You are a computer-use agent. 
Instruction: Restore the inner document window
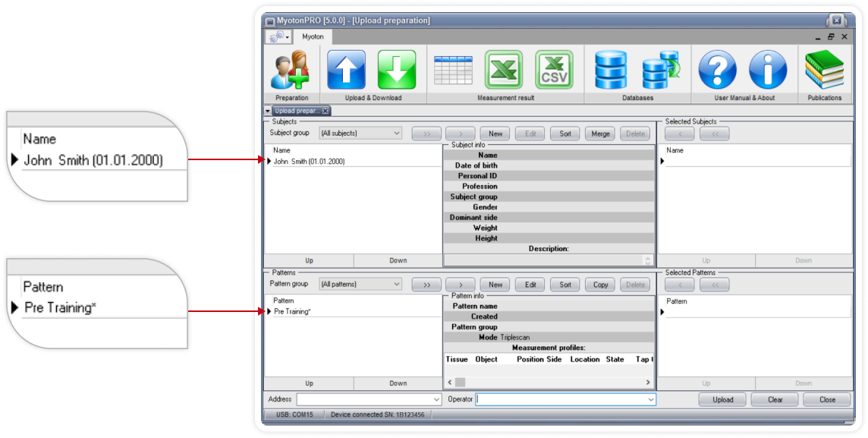(831, 36)
